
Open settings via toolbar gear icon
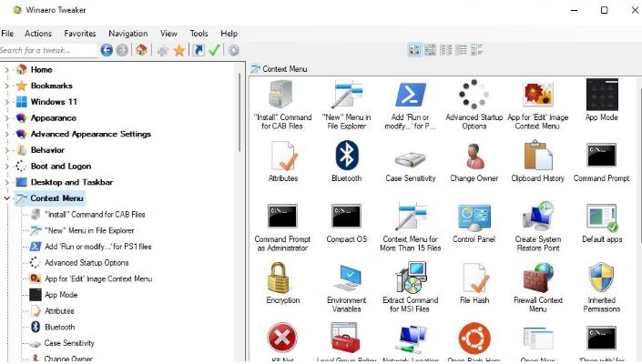tap(233, 50)
